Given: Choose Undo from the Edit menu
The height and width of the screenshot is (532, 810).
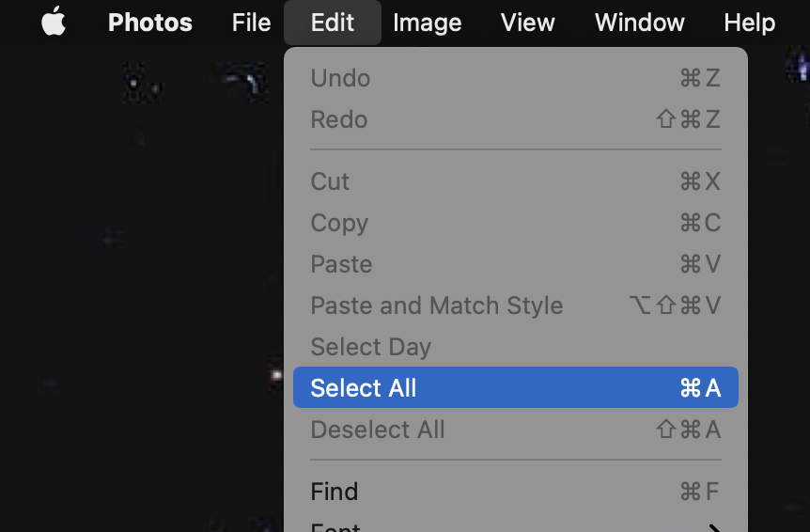Looking at the screenshot, I should pos(340,78).
